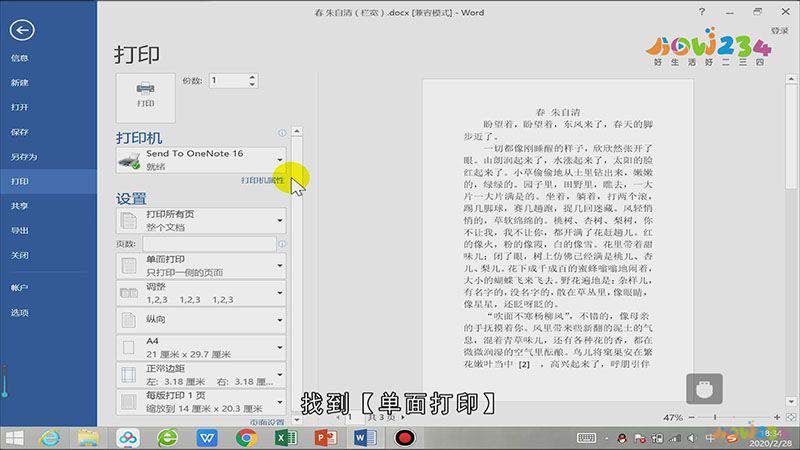Screen dimensions: 800x450
Task: Open Google Chrome from taskbar
Action: pyautogui.click(x=246, y=438)
